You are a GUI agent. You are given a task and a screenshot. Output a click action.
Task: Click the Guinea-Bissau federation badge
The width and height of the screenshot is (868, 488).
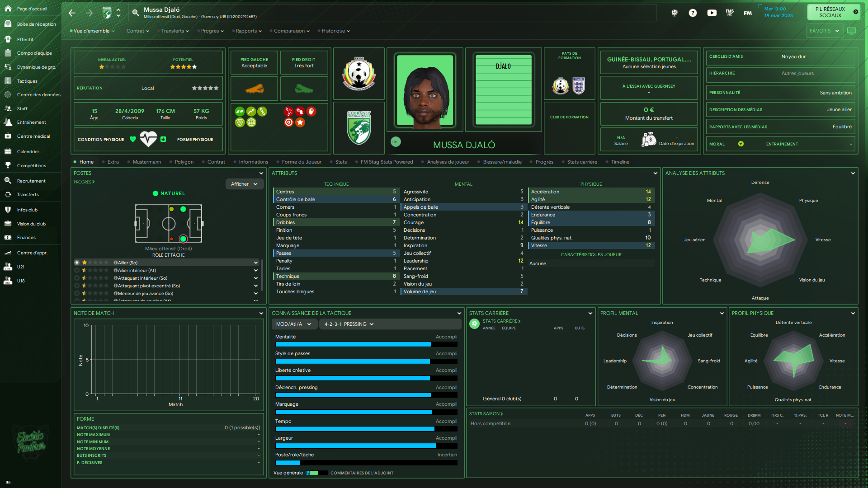359,74
